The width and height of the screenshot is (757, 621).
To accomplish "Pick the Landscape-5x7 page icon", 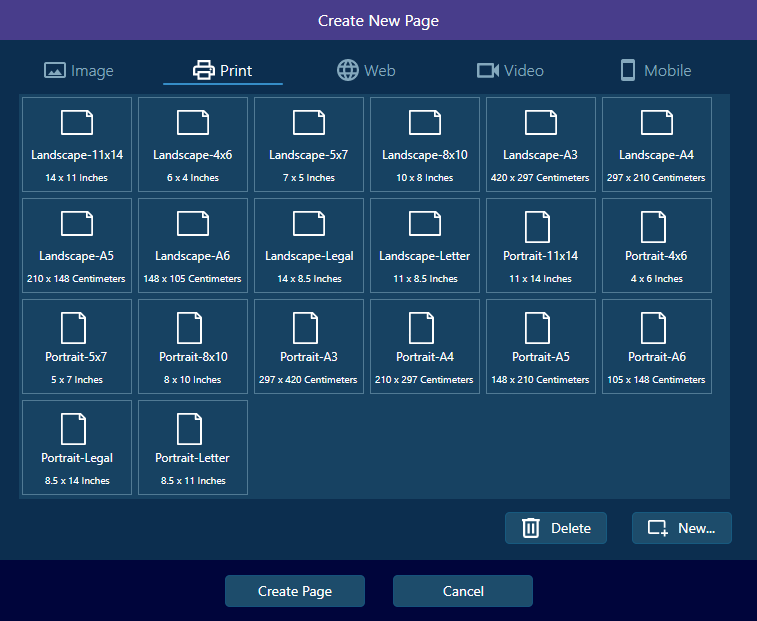I will [x=309, y=123].
